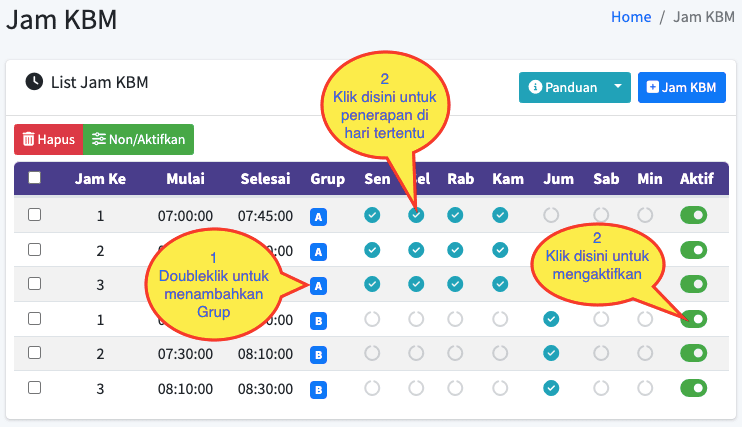742x427 pixels.
Task: Toggle Aktif switch on first row
Action: [x=694, y=215]
